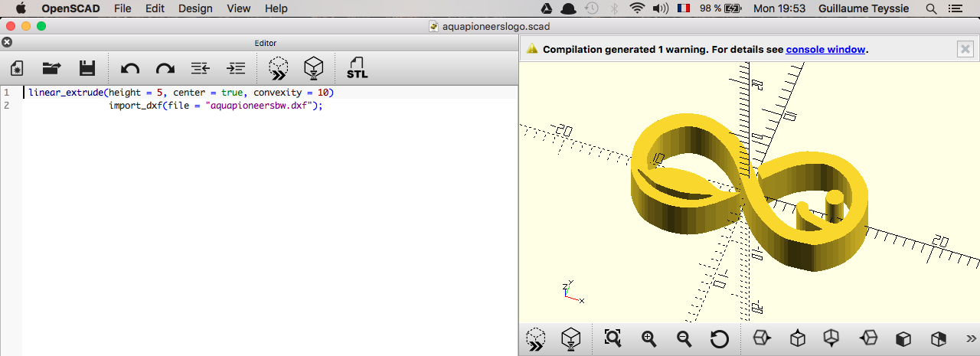Create a new file with the New icon
Screen dimensions: 980x356
click(17, 68)
